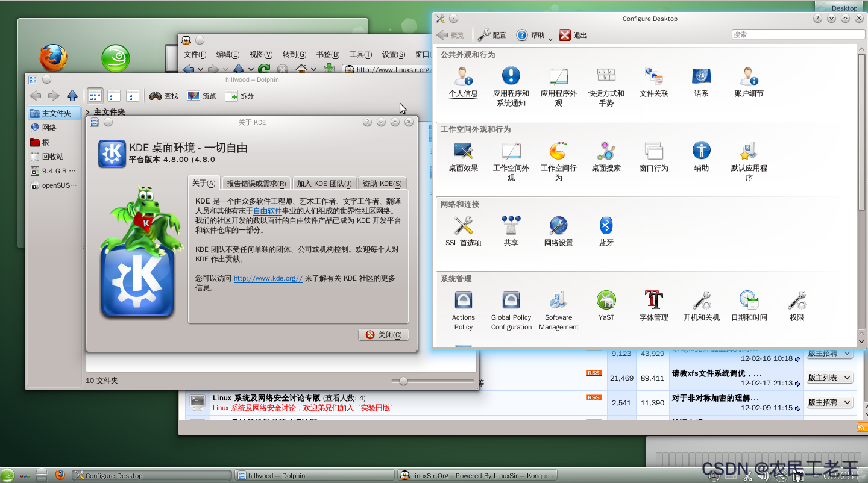Open Software Management module
Viewport: 868px width, 483px height.
coord(559,311)
